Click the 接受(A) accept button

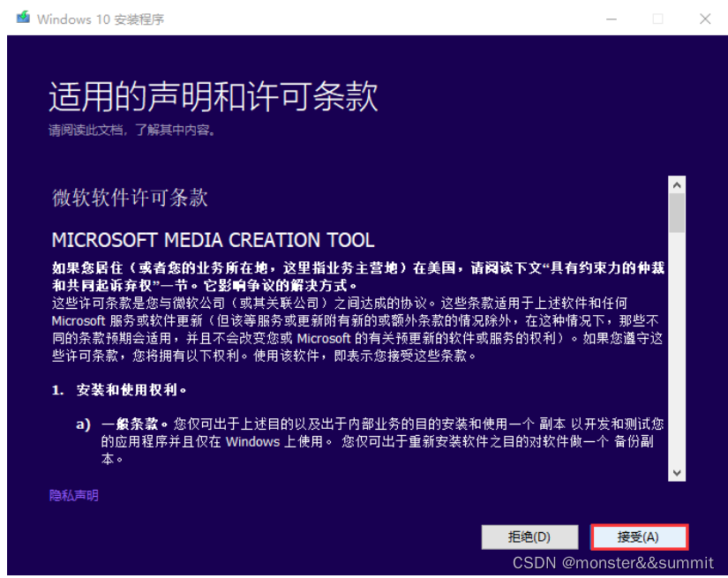coord(639,537)
